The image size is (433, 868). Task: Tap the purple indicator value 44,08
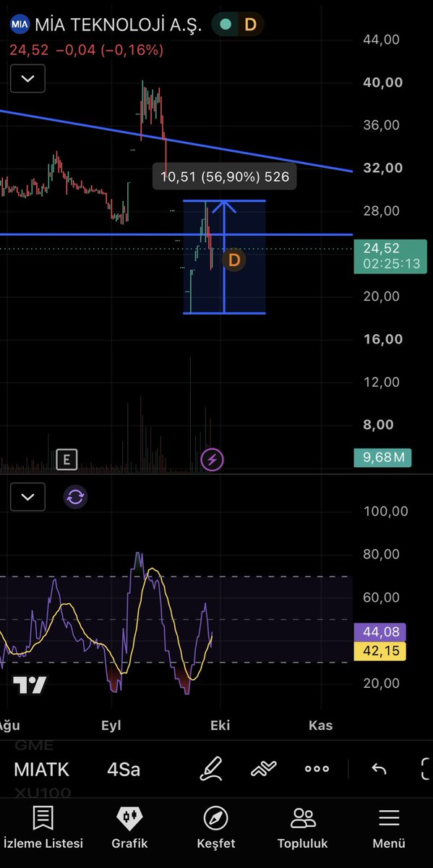coord(380,632)
